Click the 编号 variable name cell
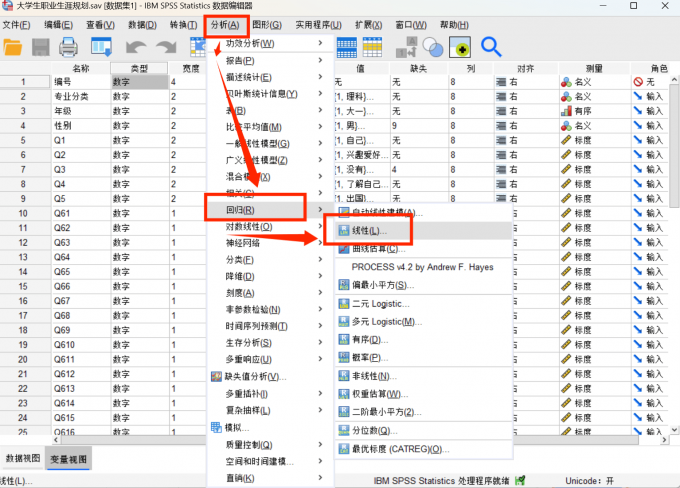 pos(81,82)
